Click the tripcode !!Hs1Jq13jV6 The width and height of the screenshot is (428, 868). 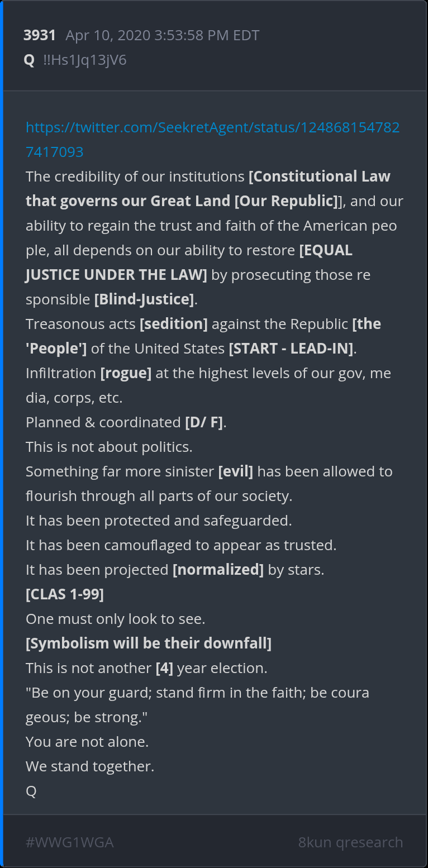[85, 60]
